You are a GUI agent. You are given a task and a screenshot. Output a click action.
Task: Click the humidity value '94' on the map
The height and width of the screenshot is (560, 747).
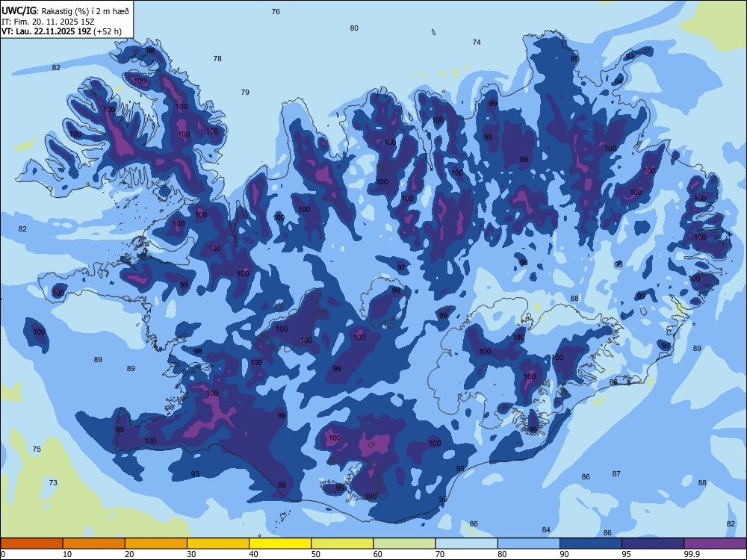tap(619, 81)
